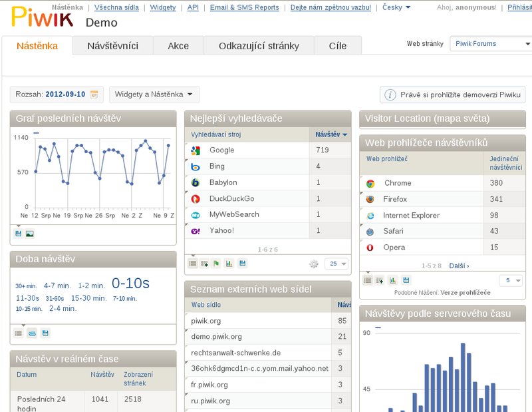Follow the API link
Viewport: 532px width, 412px height.
click(x=193, y=7)
